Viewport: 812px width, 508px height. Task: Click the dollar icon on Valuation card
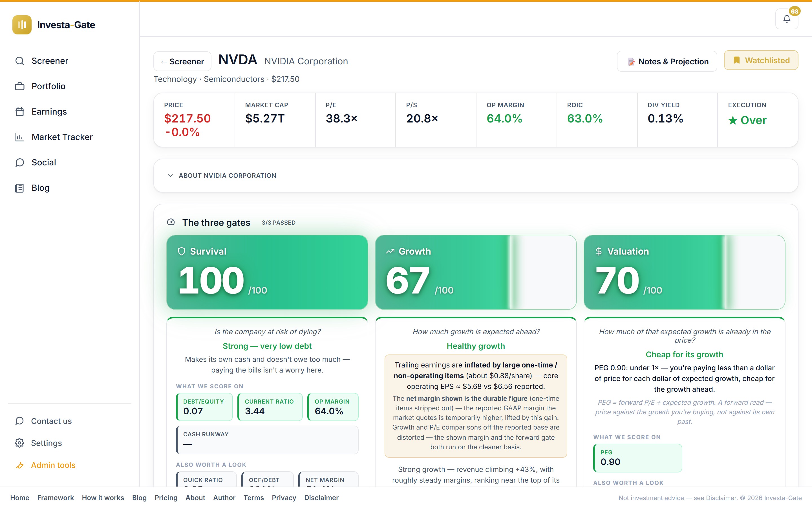click(599, 251)
